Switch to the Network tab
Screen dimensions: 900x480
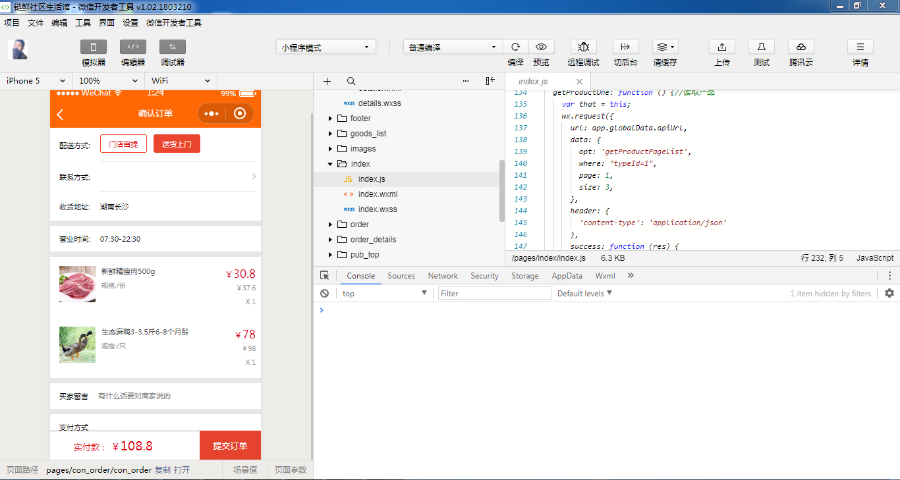pos(442,276)
